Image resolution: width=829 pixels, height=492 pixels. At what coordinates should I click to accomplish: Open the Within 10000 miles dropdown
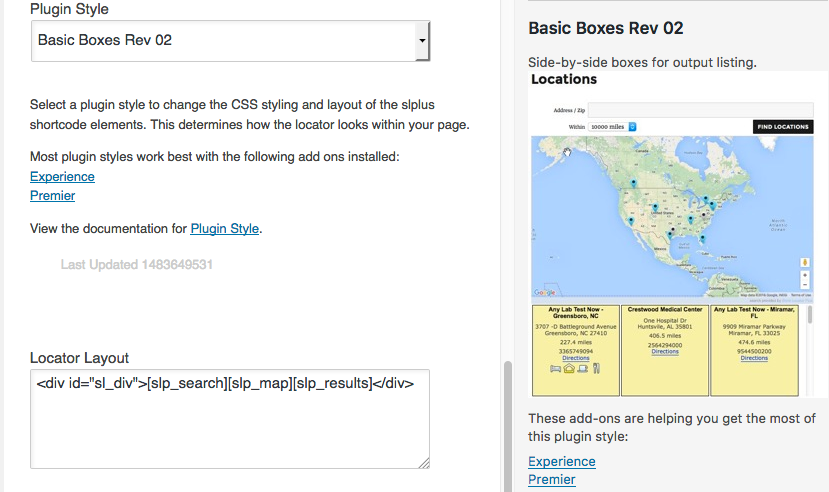click(613, 127)
